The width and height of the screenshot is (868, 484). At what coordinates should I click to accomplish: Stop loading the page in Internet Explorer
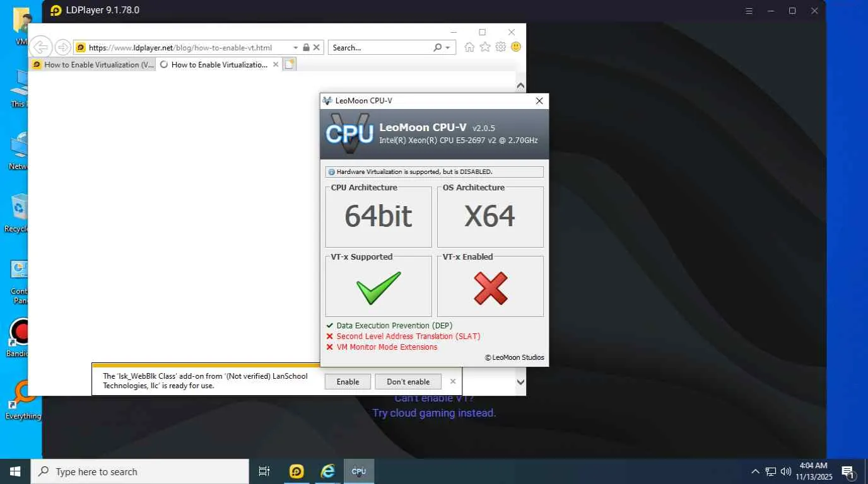(317, 47)
